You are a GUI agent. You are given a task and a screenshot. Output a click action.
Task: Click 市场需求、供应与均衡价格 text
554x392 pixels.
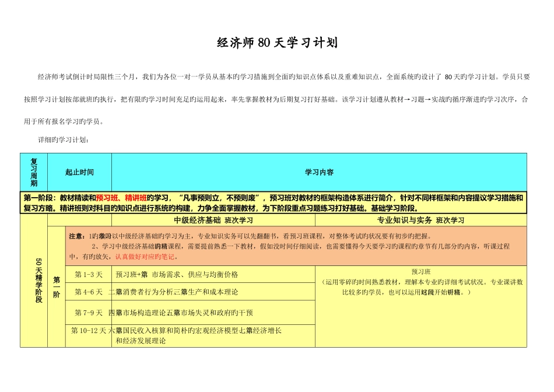point(195,274)
